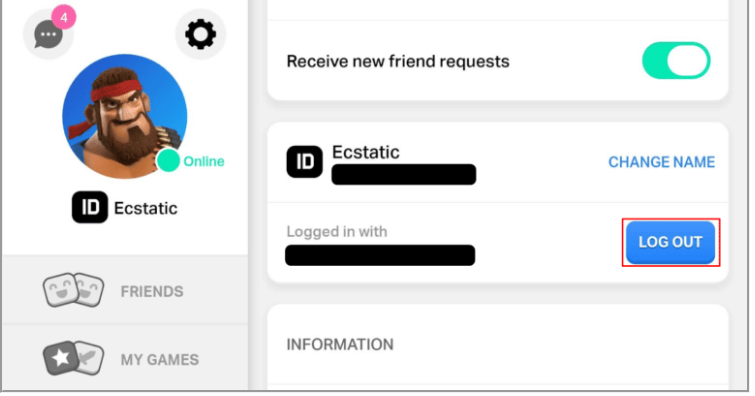Image resolution: width=755 pixels, height=396 pixels.
Task: Click the star cards My Games icon
Action: (x=73, y=358)
